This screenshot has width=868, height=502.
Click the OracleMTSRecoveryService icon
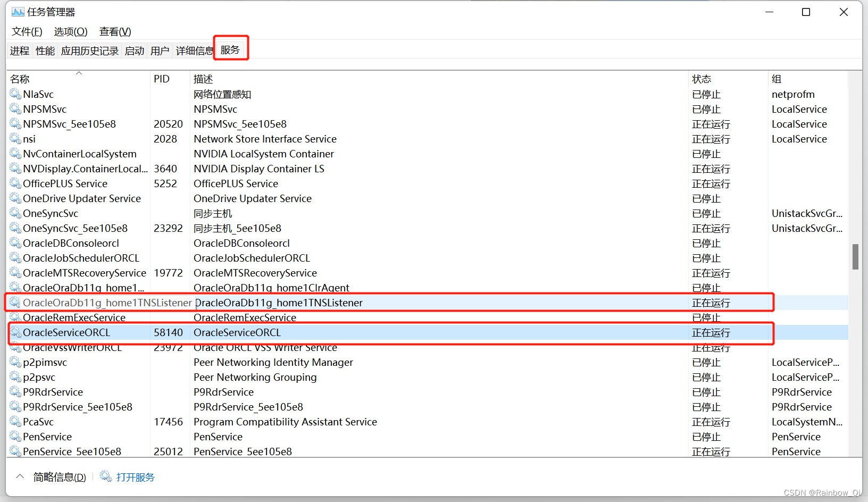pos(15,273)
